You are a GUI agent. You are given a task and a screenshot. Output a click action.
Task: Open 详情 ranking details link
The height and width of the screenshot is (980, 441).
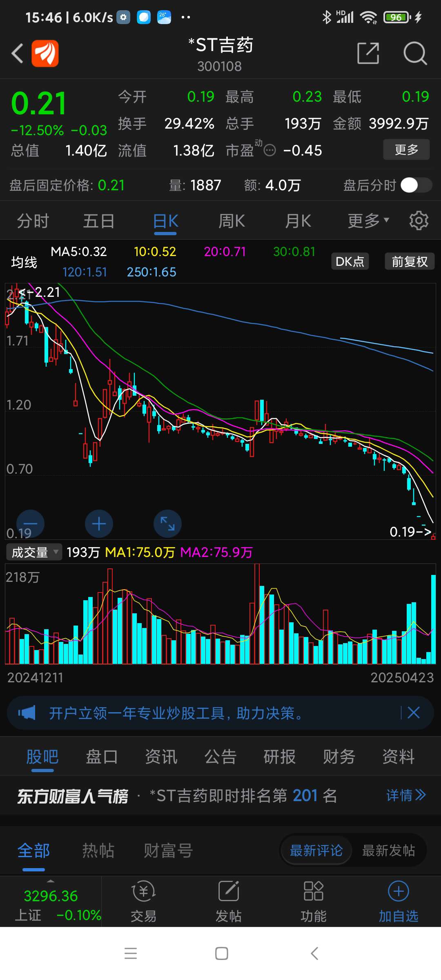(x=406, y=795)
